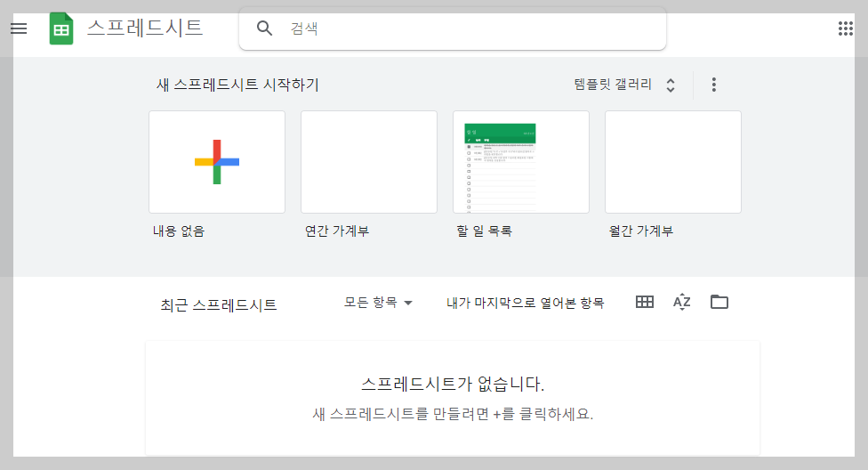
Task: Expand the 템플릿 갤러리 template gallery
Action: [624, 85]
